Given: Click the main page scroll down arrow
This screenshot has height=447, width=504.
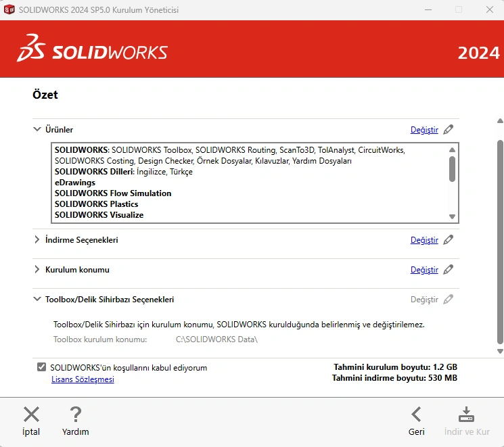Looking at the screenshot, I should 500,351.
